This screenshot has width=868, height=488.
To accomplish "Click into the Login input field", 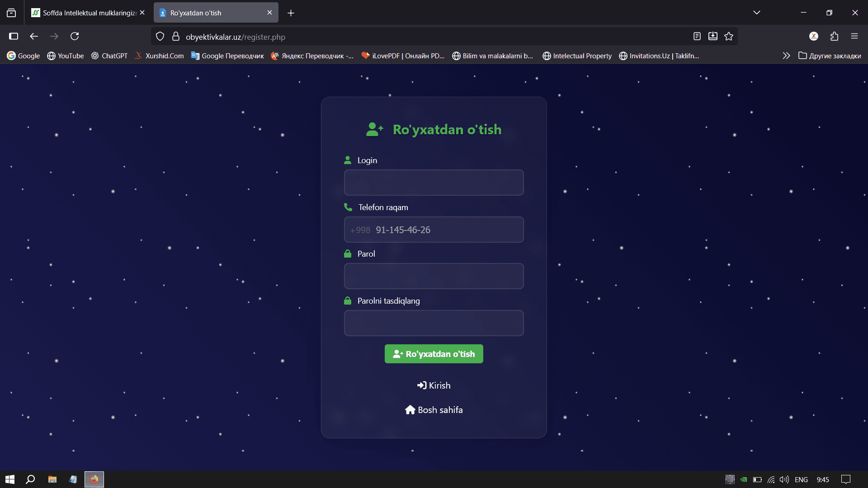I will (434, 183).
